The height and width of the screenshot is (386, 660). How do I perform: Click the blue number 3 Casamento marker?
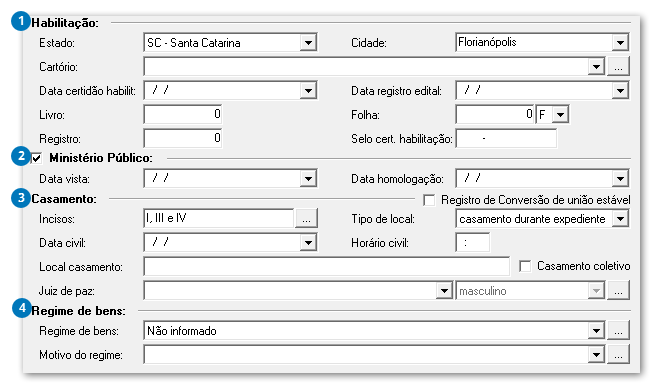21,198
